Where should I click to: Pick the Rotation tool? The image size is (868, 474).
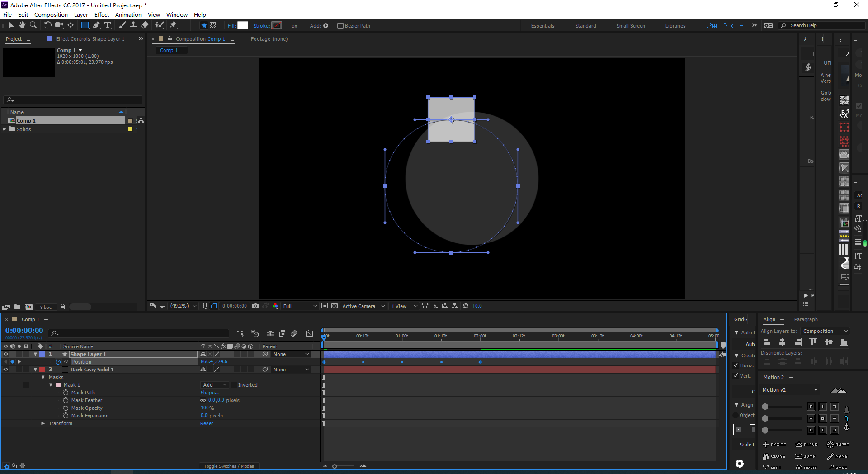pos(47,25)
